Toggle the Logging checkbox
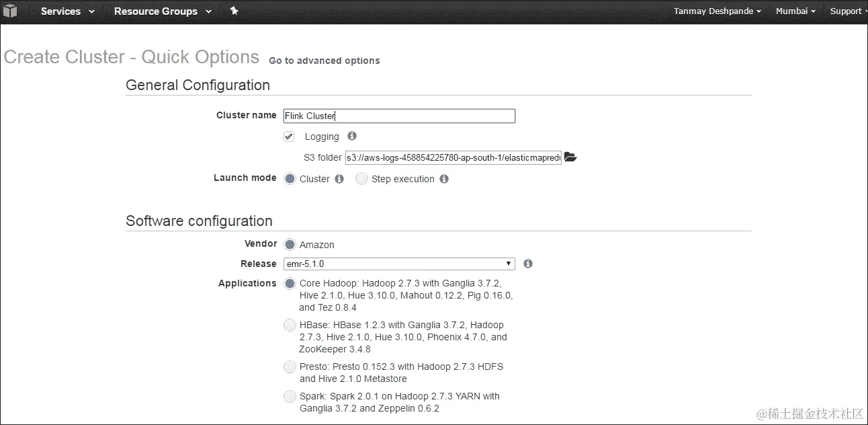Screen dimensions: 868x425 [289, 137]
